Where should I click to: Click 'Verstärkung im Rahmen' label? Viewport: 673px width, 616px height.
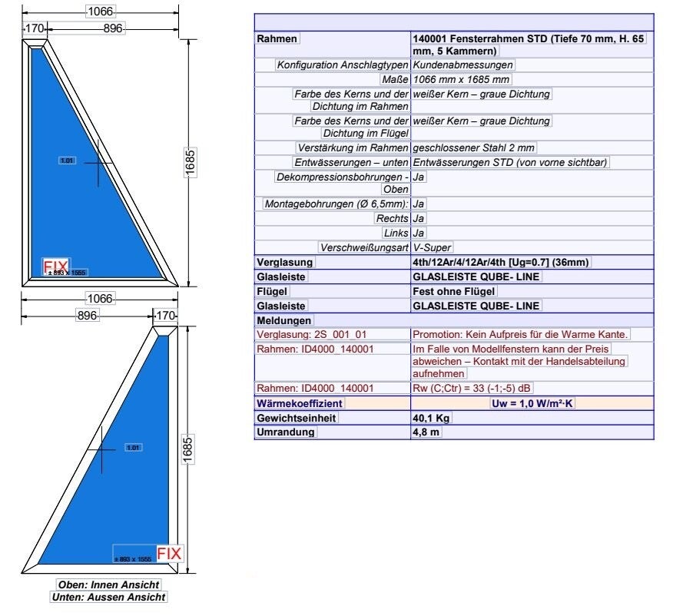click(x=353, y=147)
